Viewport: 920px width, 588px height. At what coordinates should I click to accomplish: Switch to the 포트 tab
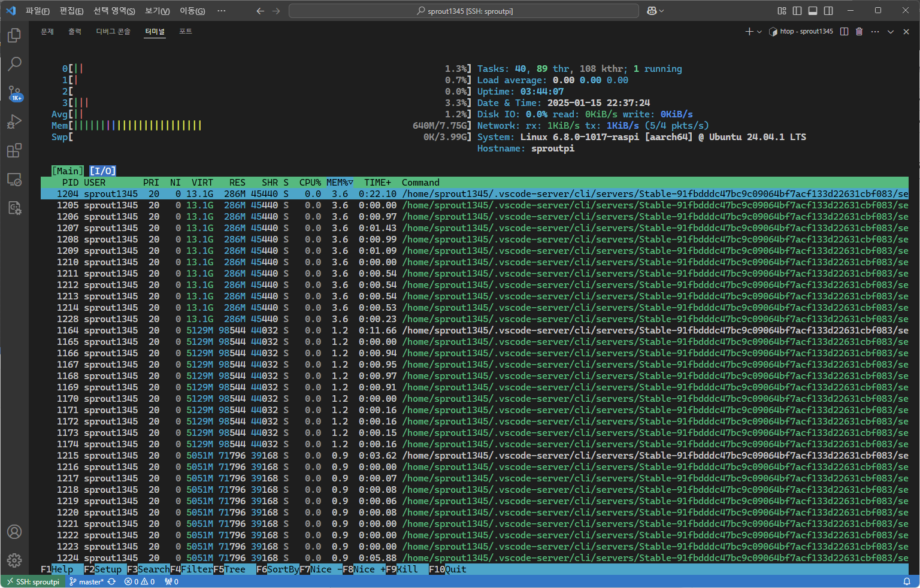pyautogui.click(x=186, y=31)
